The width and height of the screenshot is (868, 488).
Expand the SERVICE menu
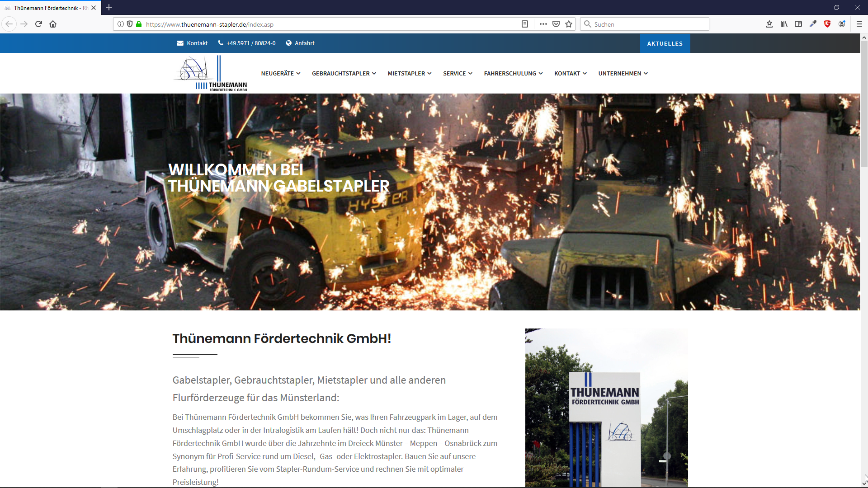458,73
